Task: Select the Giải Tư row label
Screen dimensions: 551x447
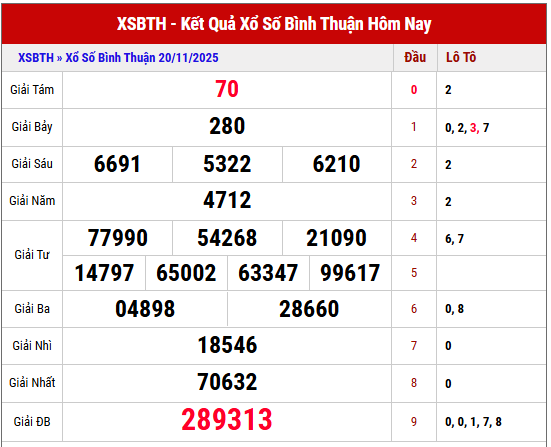Action: (32, 255)
